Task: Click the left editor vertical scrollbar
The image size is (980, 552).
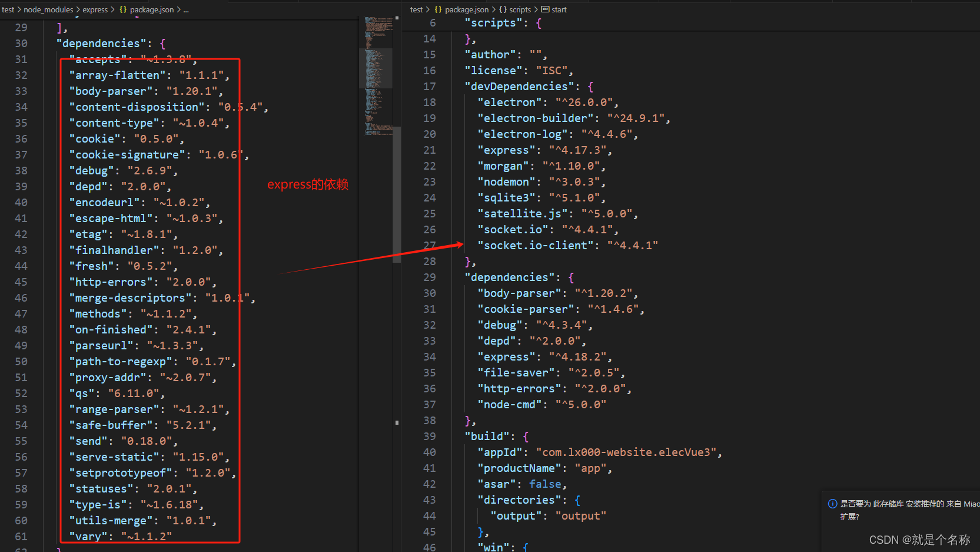Action: pos(397,194)
